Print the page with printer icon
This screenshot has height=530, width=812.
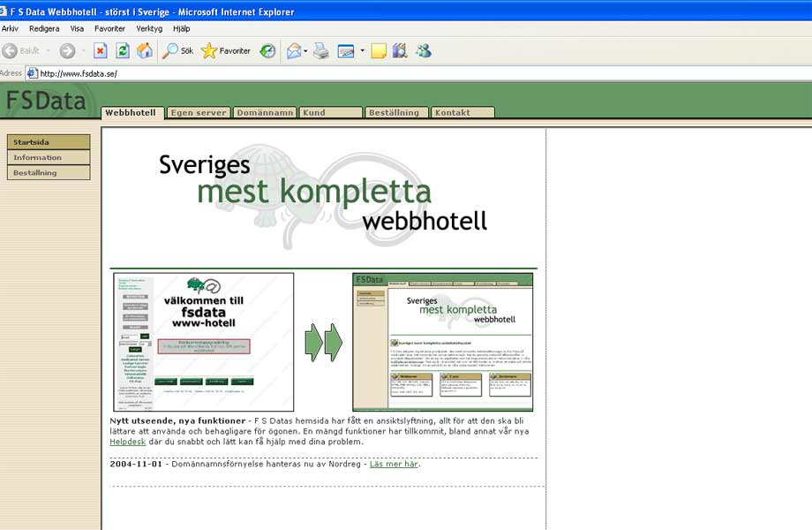[x=320, y=50]
